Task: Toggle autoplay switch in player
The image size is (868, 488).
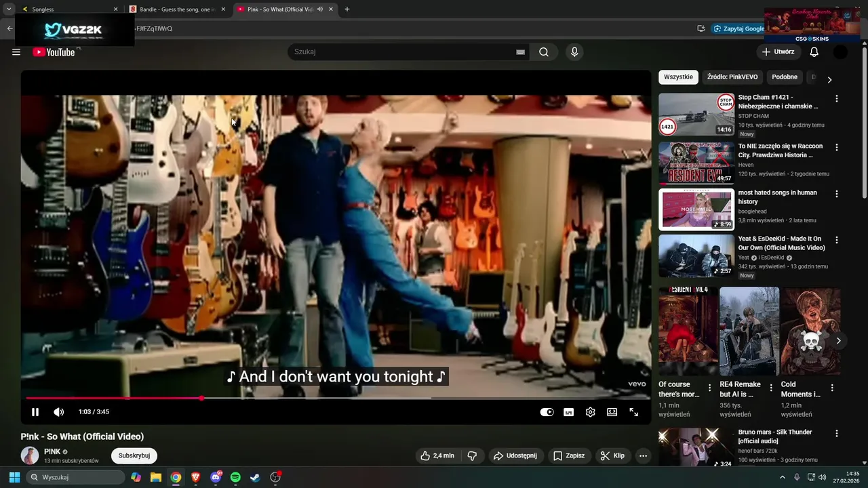Action: pos(547,412)
